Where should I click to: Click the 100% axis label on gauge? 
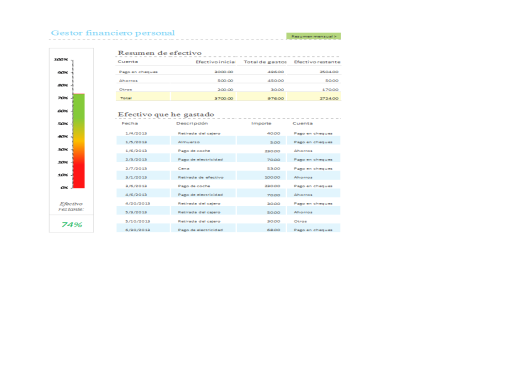tap(61, 59)
